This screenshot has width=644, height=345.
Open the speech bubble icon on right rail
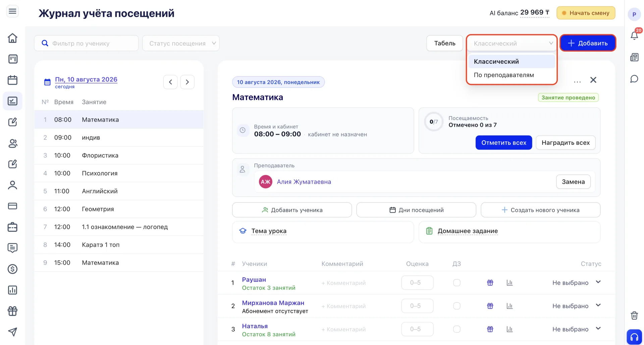[x=634, y=79]
